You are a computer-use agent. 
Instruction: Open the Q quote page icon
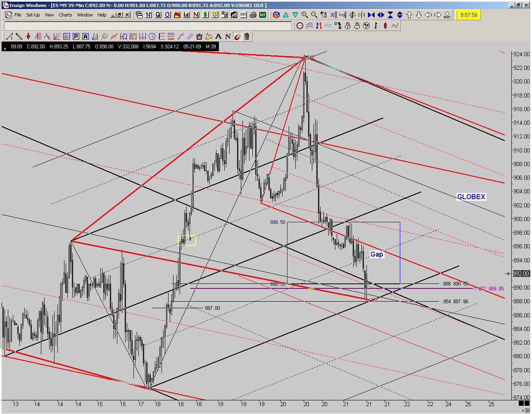pyautogui.click(x=158, y=15)
